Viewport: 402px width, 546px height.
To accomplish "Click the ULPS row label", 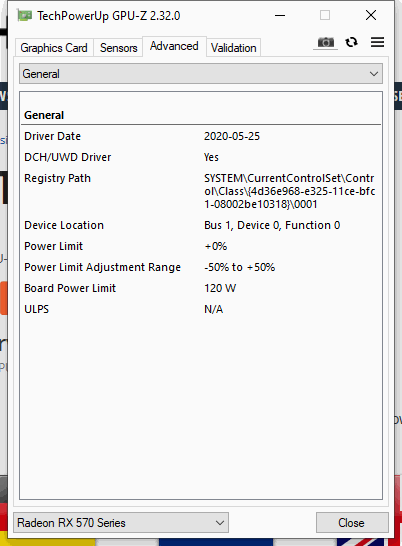I will tap(37, 309).
